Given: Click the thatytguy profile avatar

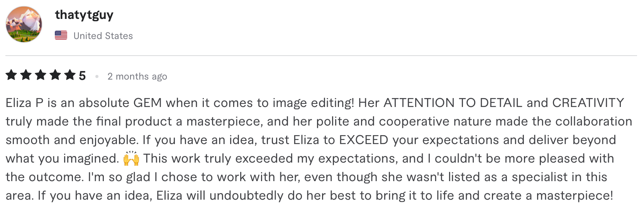Looking at the screenshot, I should [24, 24].
